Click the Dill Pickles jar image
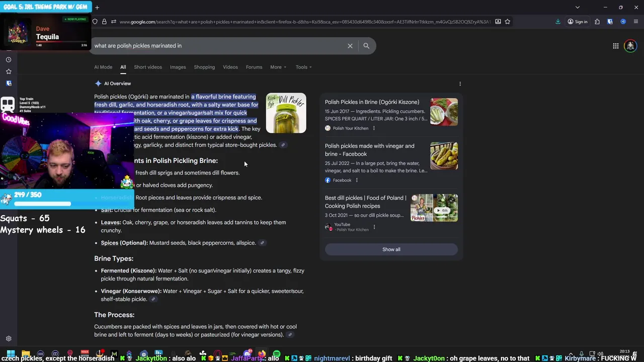Image resolution: width=644 pixels, height=362 pixels. click(286, 113)
